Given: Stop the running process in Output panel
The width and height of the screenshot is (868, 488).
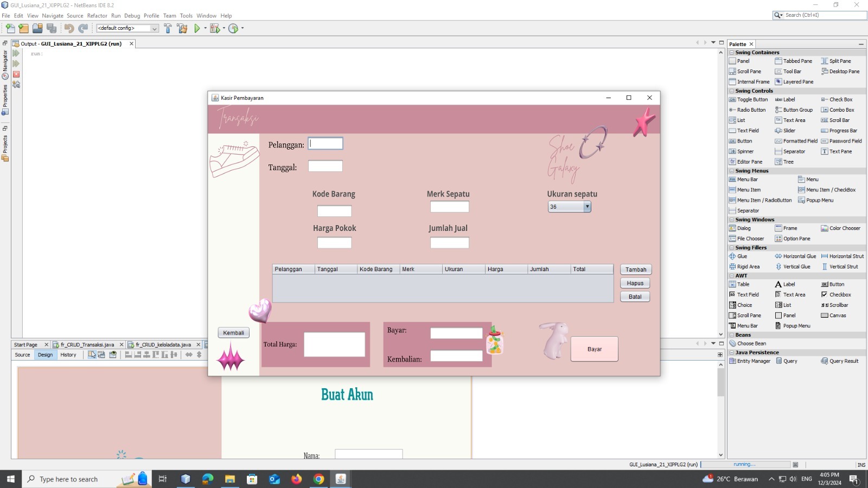Looking at the screenshot, I should pyautogui.click(x=16, y=74).
